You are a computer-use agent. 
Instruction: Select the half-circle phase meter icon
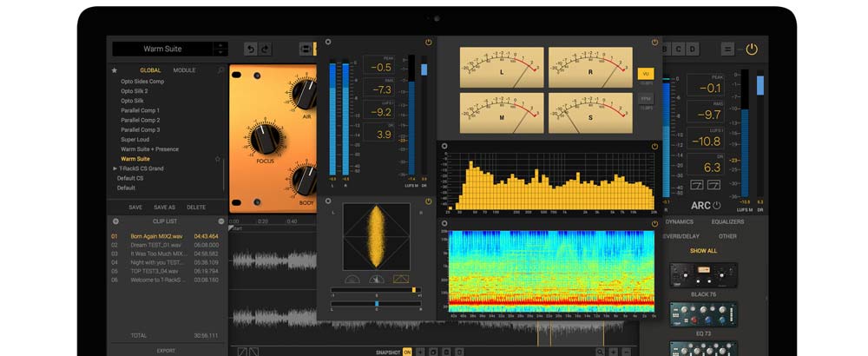[352, 280]
